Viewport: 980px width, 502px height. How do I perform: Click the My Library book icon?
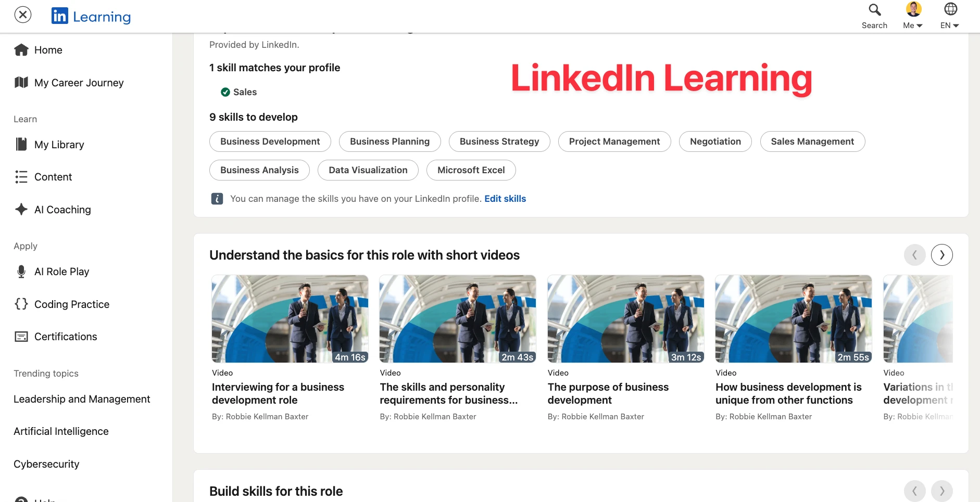[x=21, y=145]
